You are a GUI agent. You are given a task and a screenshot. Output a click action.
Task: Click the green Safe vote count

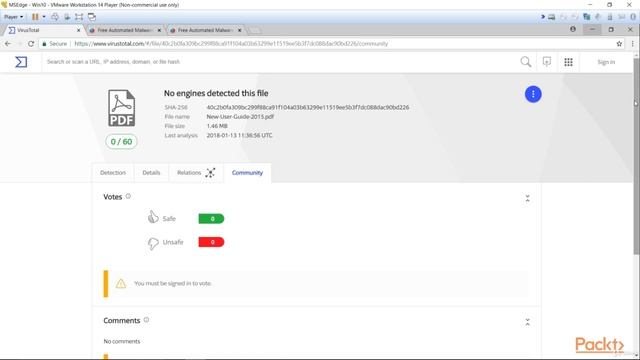(211, 219)
